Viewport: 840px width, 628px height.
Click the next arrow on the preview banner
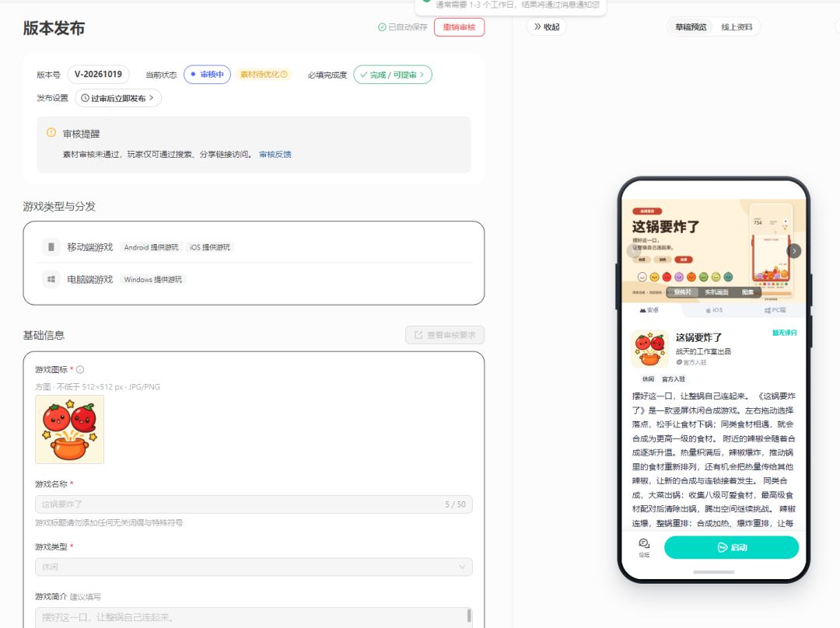[794, 250]
